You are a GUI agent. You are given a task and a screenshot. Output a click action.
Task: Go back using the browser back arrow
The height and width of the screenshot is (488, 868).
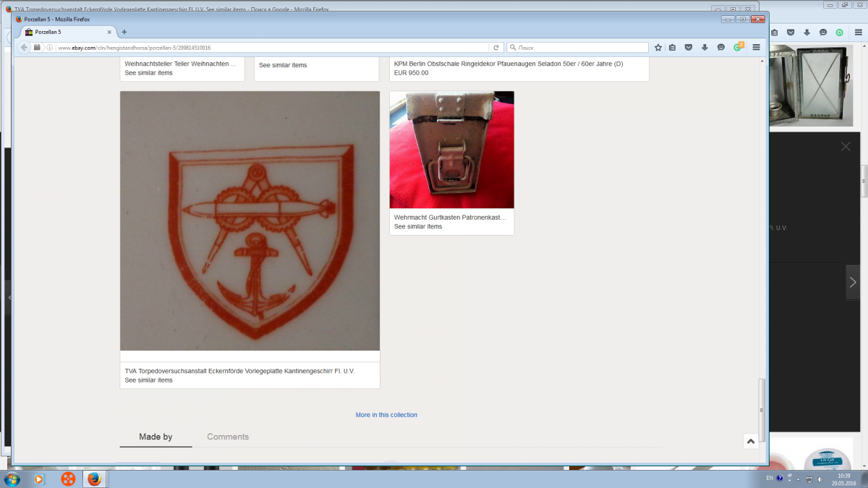tap(23, 47)
